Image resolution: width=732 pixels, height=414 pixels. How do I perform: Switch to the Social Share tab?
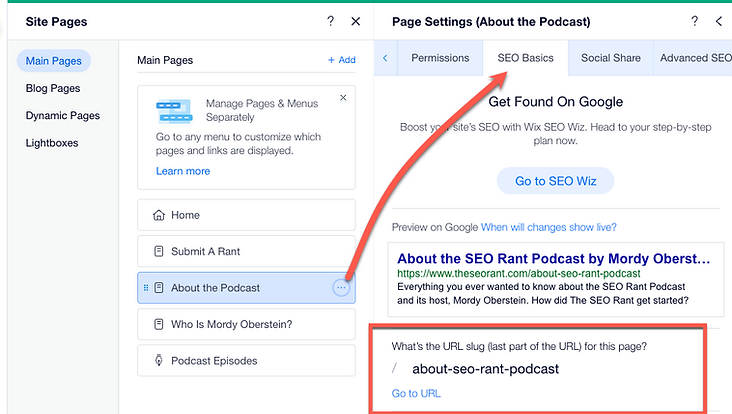pos(611,58)
